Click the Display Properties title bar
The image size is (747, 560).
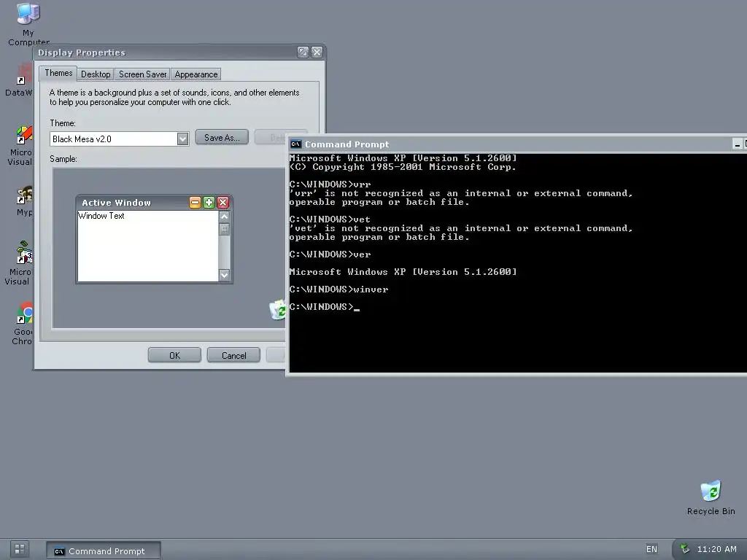tap(179, 52)
